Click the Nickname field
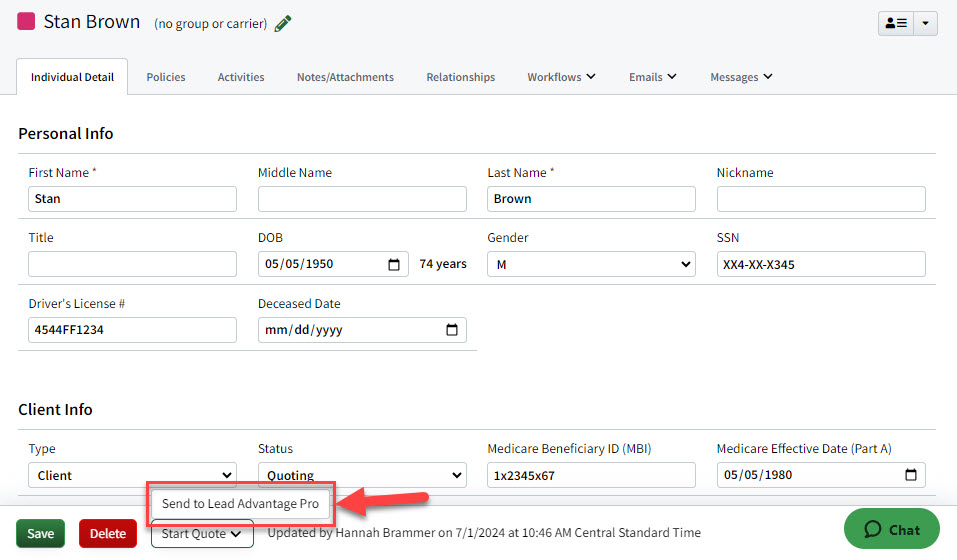The height and width of the screenshot is (560, 957). 821,199
